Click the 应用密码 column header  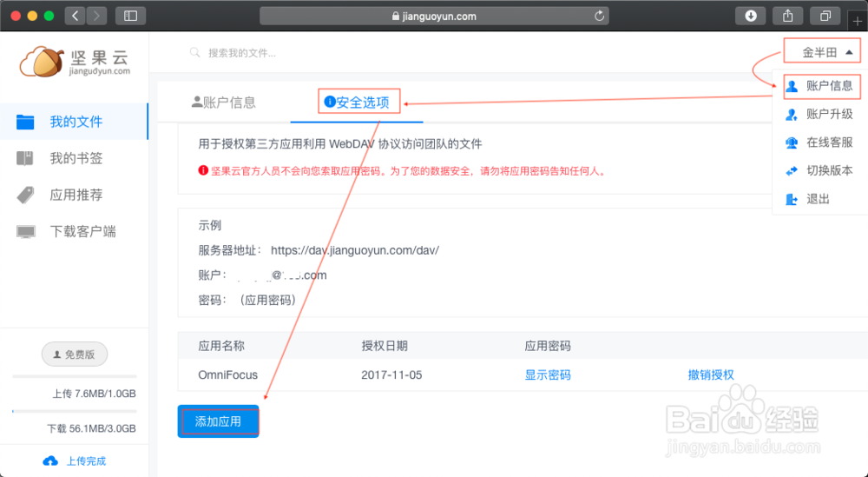548,346
